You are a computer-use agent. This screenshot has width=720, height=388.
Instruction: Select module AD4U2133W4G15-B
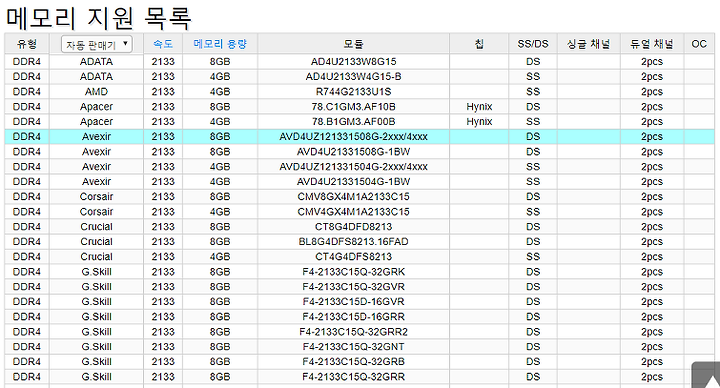click(x=353, y=77)
